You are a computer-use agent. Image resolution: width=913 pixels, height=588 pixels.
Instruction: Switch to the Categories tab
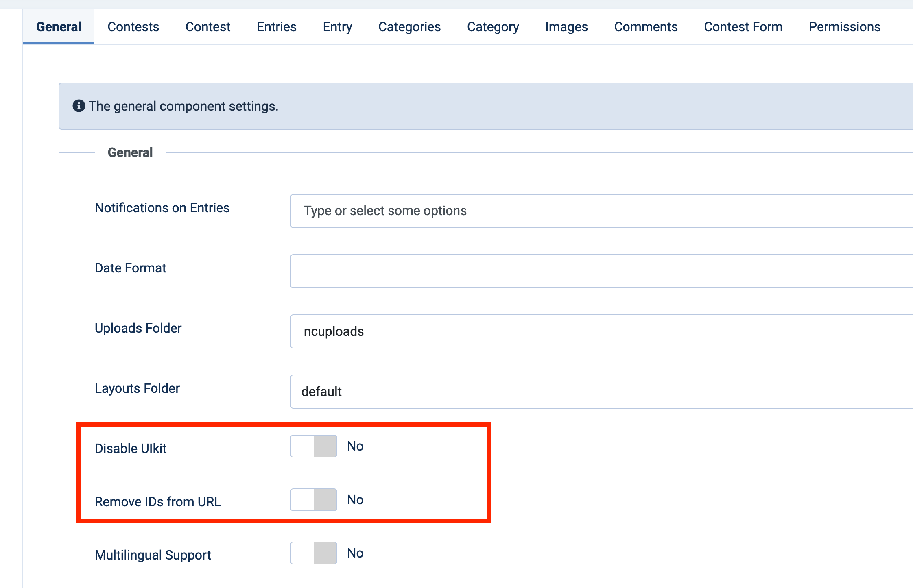coord(409,26)
